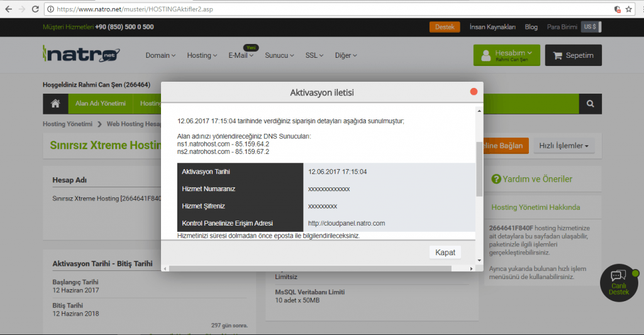This screenshot has height=335, width=644.
Task: Click the Natro logo
Action: click(81, 54)
